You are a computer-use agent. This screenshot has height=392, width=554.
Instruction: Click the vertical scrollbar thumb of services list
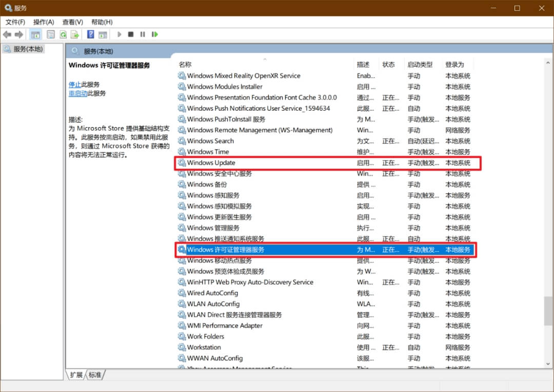point(548,310)
